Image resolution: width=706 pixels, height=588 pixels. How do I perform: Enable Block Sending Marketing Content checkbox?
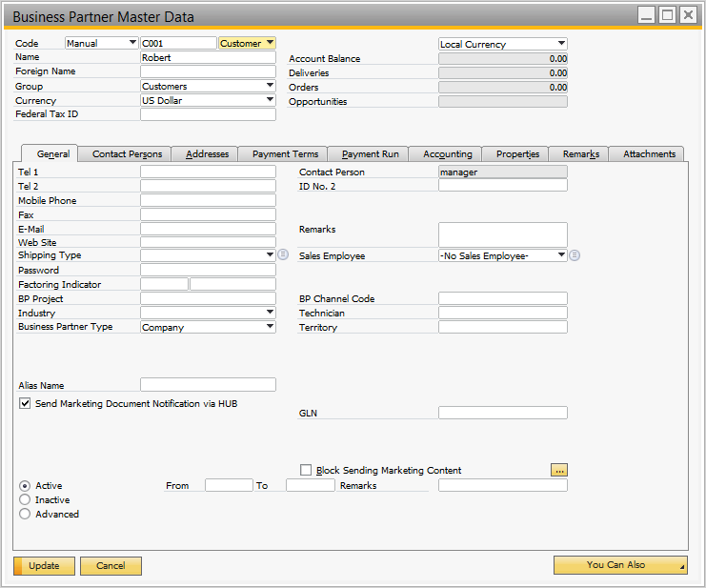[306, 470]
